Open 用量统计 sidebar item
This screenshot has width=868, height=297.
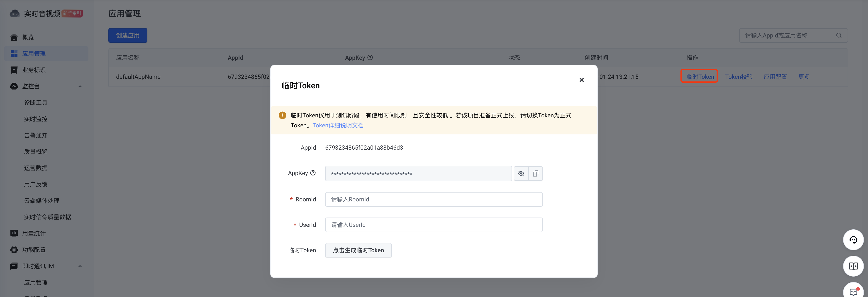click(34, 233)
